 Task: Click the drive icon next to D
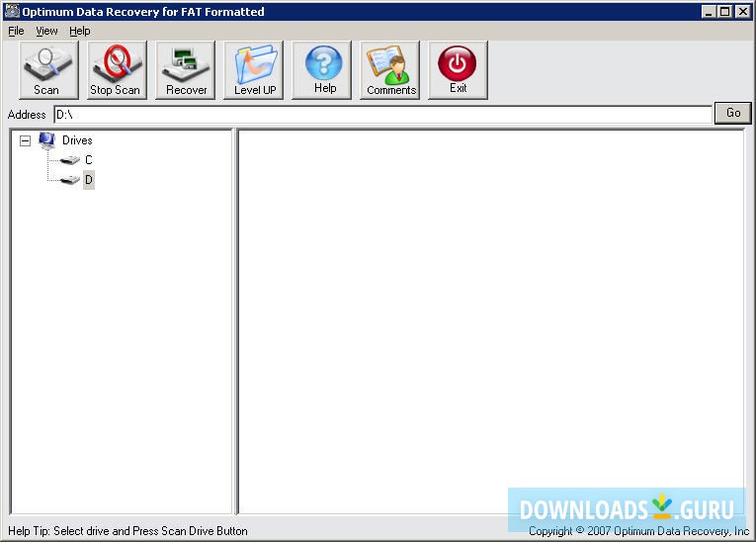click(x=70, y=180)
